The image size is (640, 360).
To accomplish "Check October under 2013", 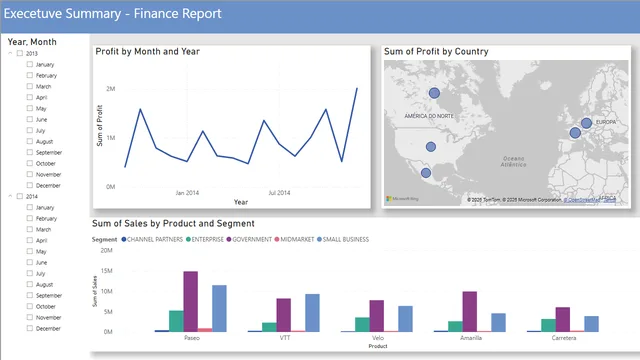I will pyautogui.click(x=30, y=163).
